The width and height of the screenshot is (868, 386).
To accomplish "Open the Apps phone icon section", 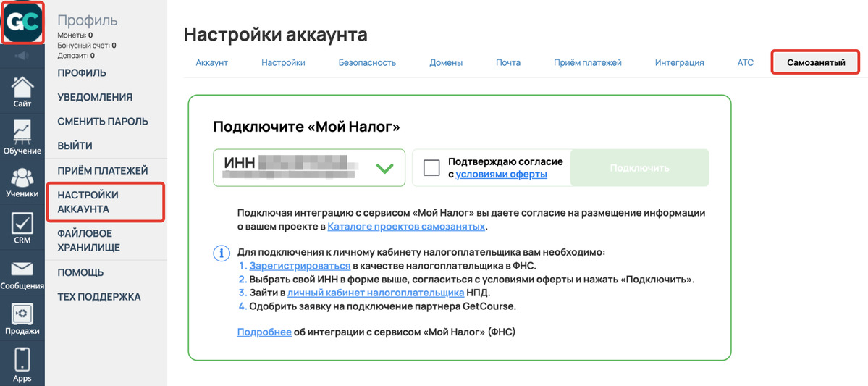I will pyautogui.click(x=22, y=364).
